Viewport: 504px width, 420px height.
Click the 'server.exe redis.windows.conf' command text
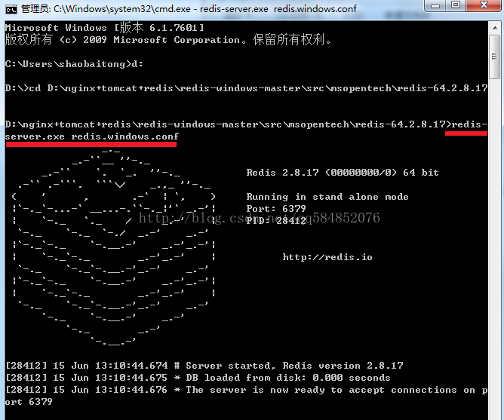coord(91,136)
